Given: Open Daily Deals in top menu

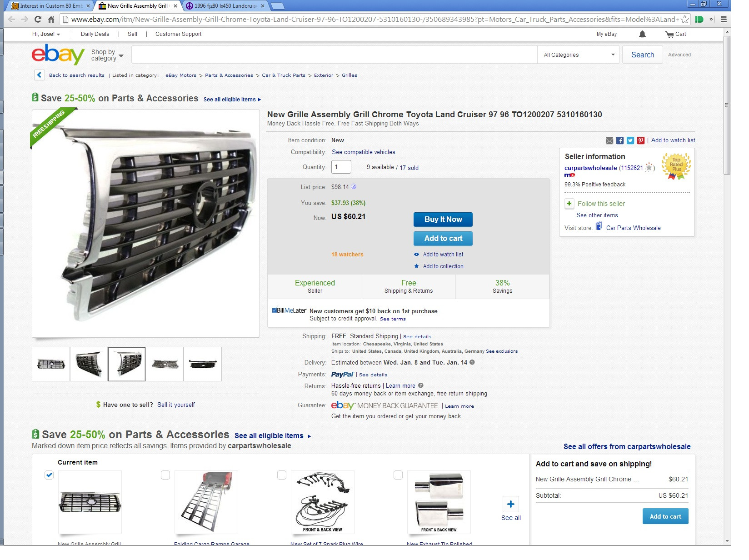Looking at the screenshot, I should (95, 34).
